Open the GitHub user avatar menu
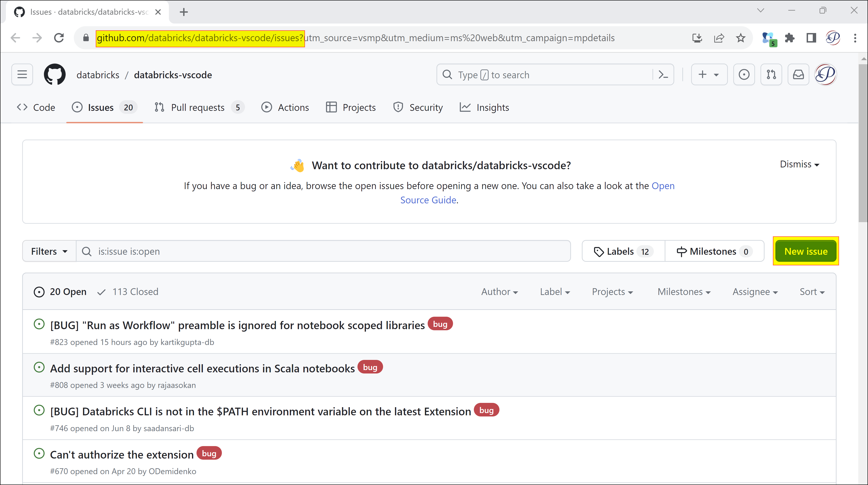Image resolution: width=868 pixels, height=485 pixels. pyautogui.click(x=825, y=74)
